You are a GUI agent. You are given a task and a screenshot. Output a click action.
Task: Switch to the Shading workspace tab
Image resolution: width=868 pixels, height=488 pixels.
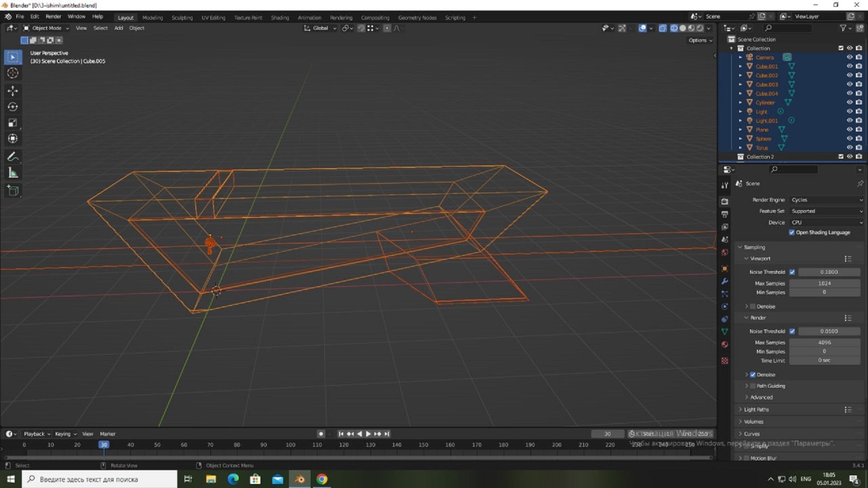coord(280,18)
